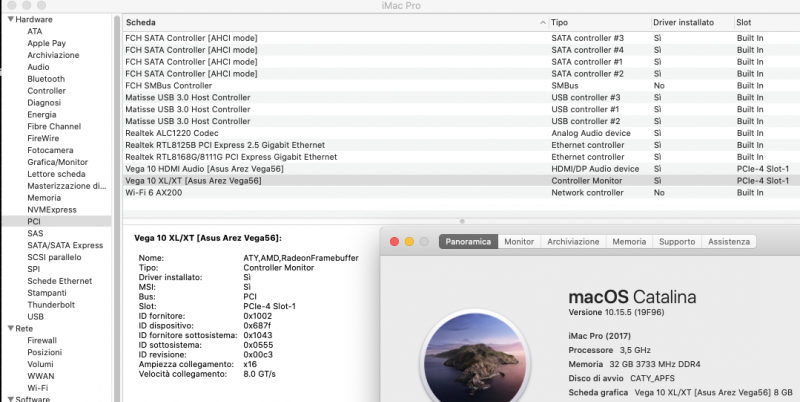Select Stampanti in sidebar
The width and height of the screenshot is (800, 402).
pyautogui.click(x=47, y=293)
